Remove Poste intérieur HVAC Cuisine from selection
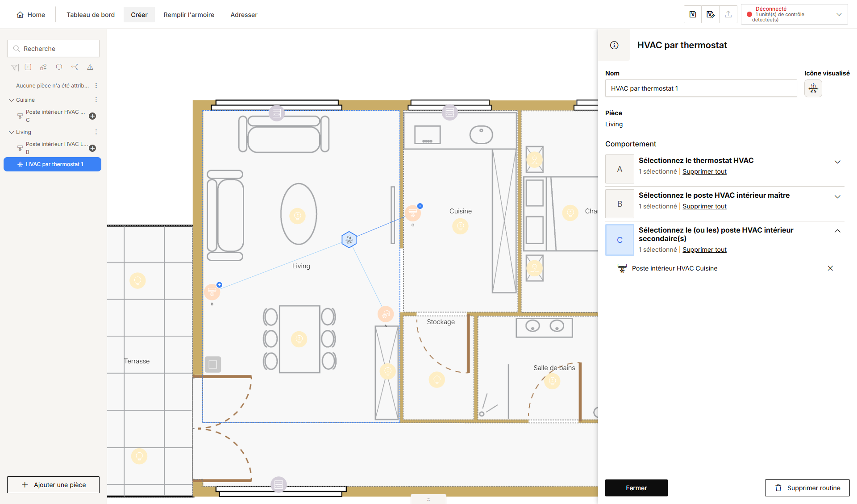 [x=830, y=268]
